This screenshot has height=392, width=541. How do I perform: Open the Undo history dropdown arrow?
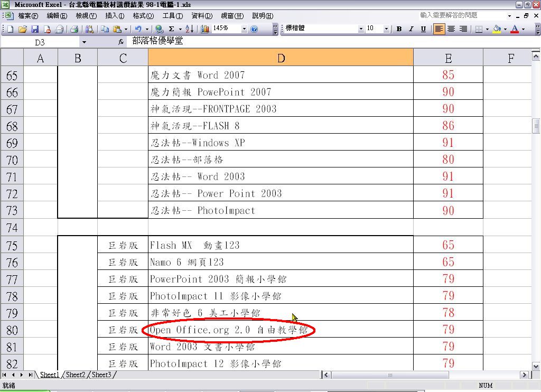tap(147, 29)
